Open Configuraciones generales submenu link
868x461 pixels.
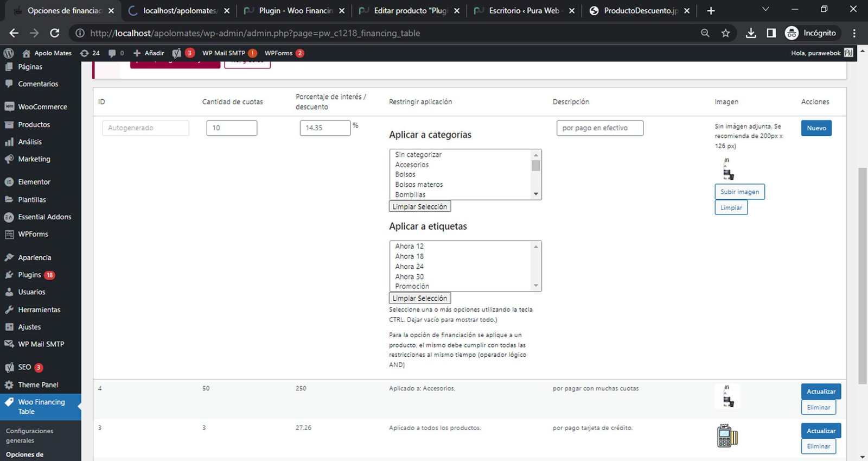point(30,435)
